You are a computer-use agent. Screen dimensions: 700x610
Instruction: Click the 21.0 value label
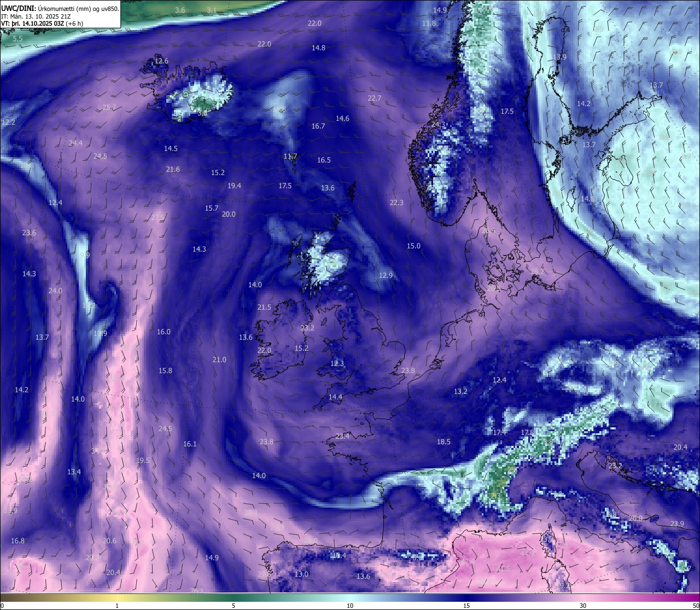click(x=219, y=359)
